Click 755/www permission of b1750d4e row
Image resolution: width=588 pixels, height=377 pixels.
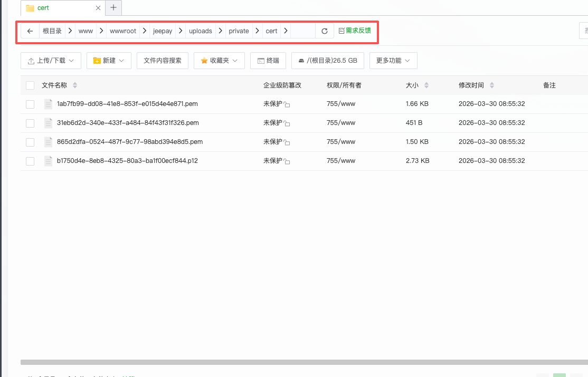(341, 161)
